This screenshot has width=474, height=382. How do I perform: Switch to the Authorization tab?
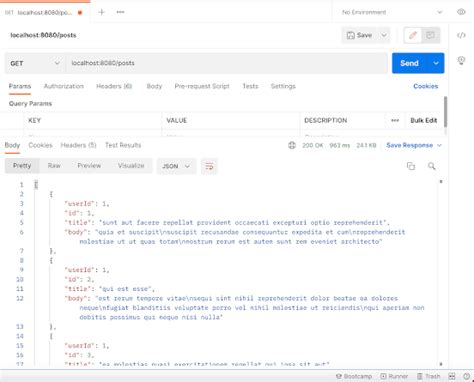pyautogui.click(x=64, y=86)
